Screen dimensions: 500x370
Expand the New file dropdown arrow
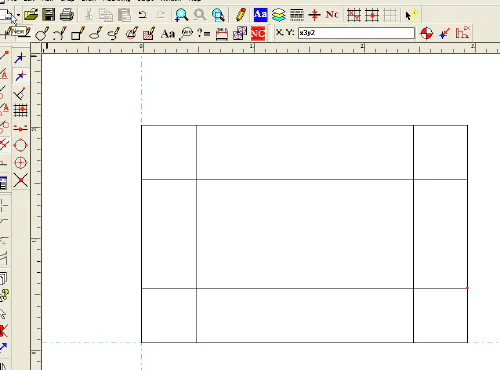(x=18, y=15)
